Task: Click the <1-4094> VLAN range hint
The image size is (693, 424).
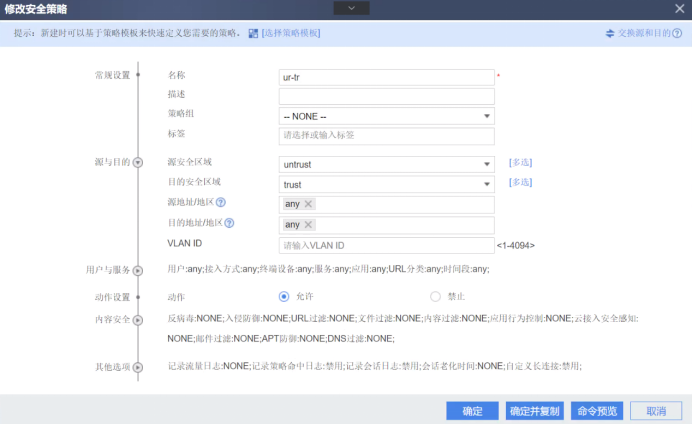Action: [516, 245]
